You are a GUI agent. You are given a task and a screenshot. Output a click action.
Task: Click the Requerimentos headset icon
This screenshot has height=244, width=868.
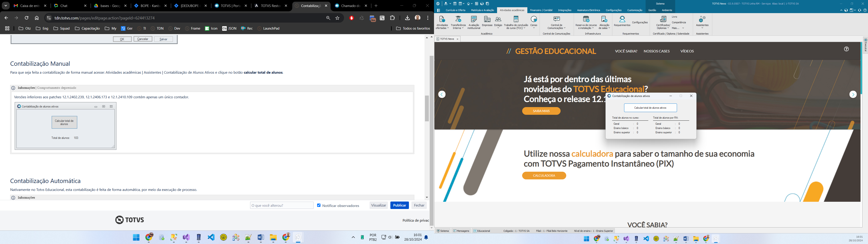click(x=622, y=20)
